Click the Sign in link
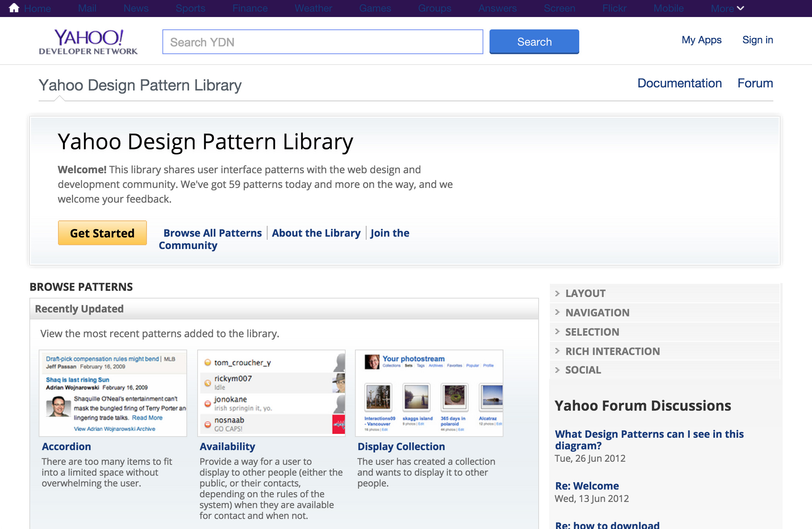This screenshot has height=529, width=812. [757, 40]
